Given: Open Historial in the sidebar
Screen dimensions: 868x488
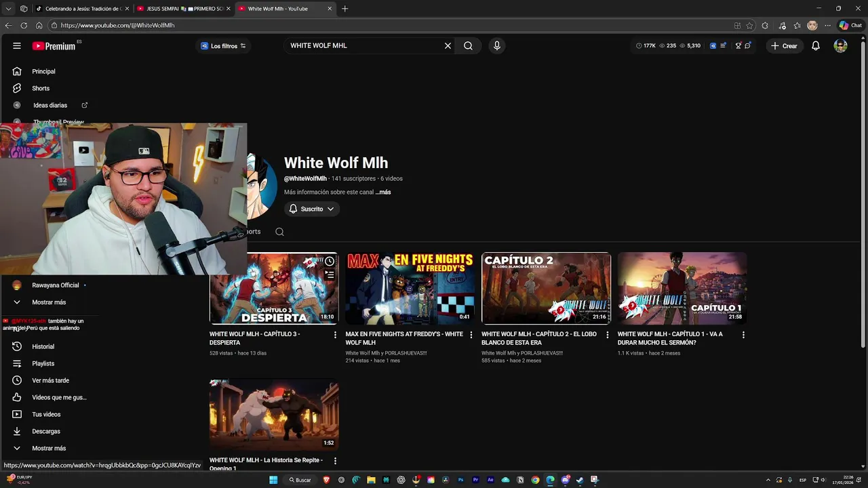Looking at the screenshot, I should pos(43,346).
